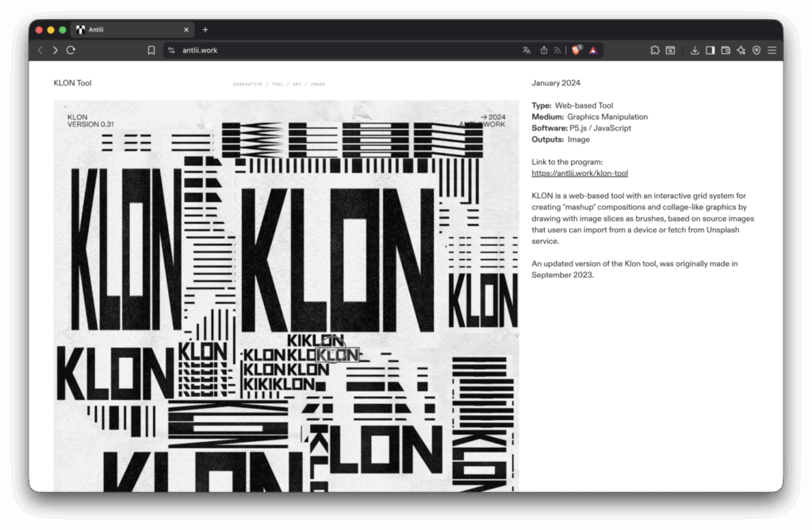Viewport: 812px width, 530px height.
Task: Open the extensions puzzle icon
Action: click(655, 50)
